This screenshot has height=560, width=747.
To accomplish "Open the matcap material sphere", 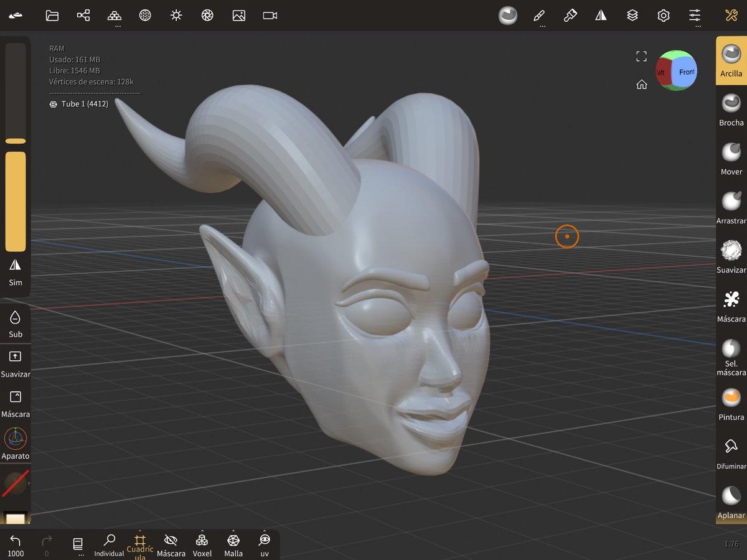I will [x=508, y=16].
